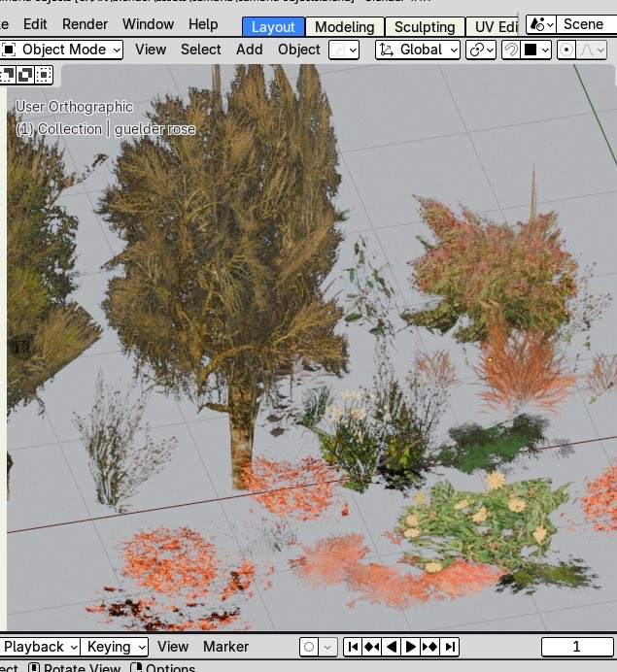Open the timeline Keying dropdown
Image resolution: width=617 pixels, height=672 pixels.
coord(115,647)
